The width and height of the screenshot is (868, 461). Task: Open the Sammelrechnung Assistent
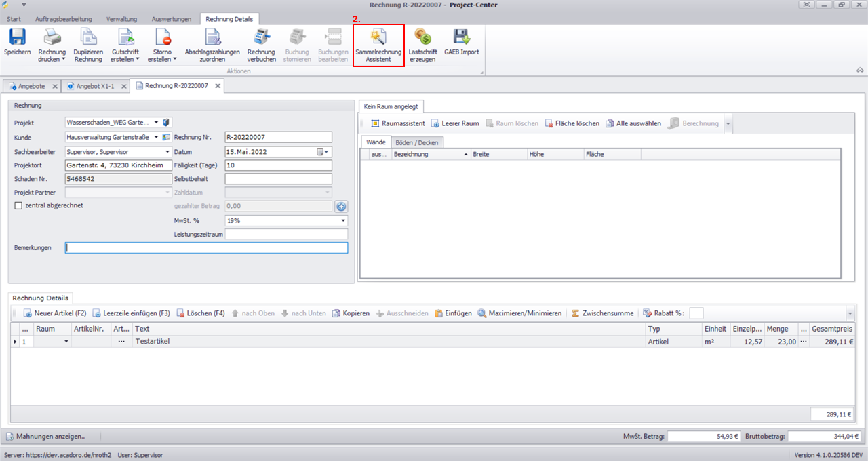coord(378,39)
